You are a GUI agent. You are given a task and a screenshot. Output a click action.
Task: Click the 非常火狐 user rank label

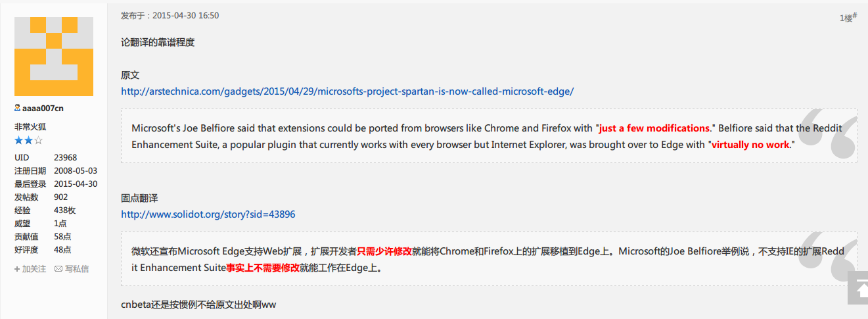point(30,127)
